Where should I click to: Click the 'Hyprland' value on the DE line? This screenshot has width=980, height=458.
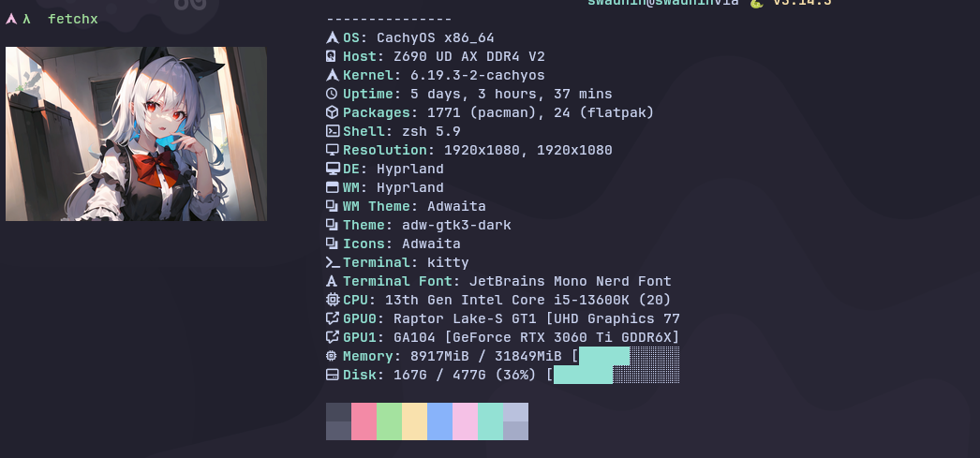(x=410, y=169)
